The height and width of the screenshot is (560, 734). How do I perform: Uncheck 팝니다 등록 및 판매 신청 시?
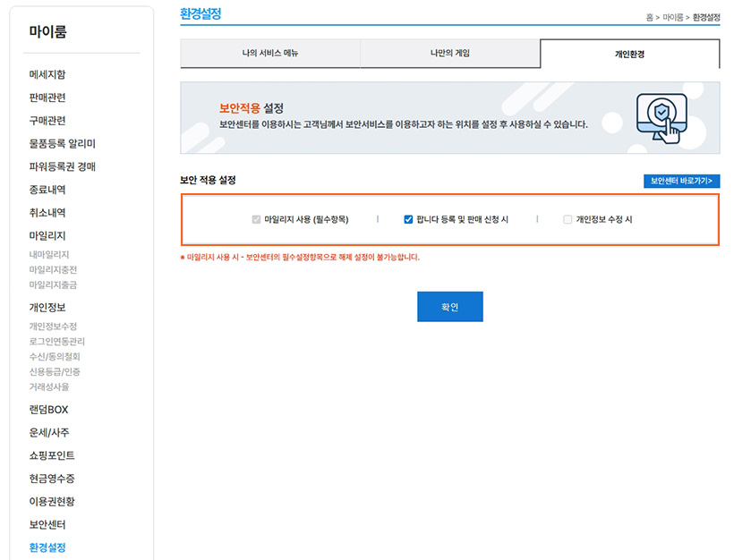pos(408,219)
